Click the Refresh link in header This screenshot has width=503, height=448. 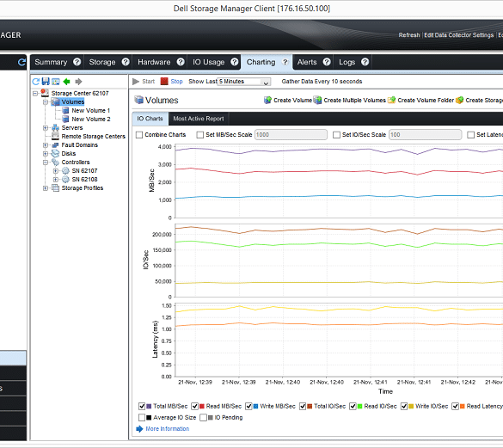(409, 35)
